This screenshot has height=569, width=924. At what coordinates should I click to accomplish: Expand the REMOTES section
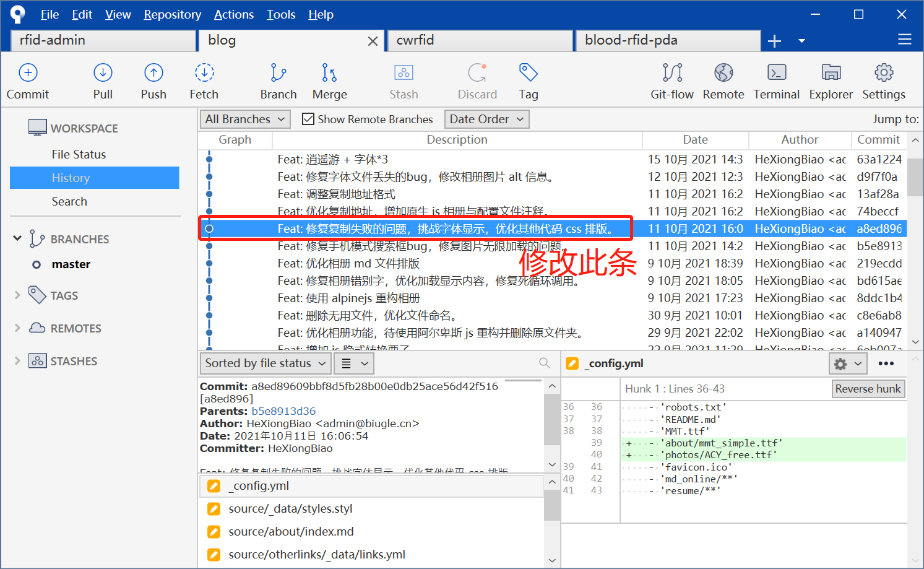pyautogui.click(x=17, y=328)
